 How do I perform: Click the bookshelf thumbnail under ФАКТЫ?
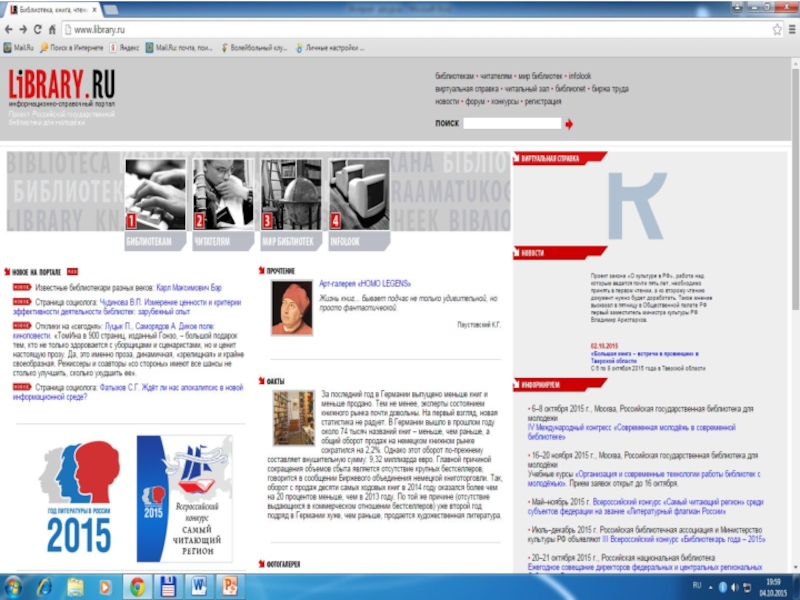click(x=293, y=418)
